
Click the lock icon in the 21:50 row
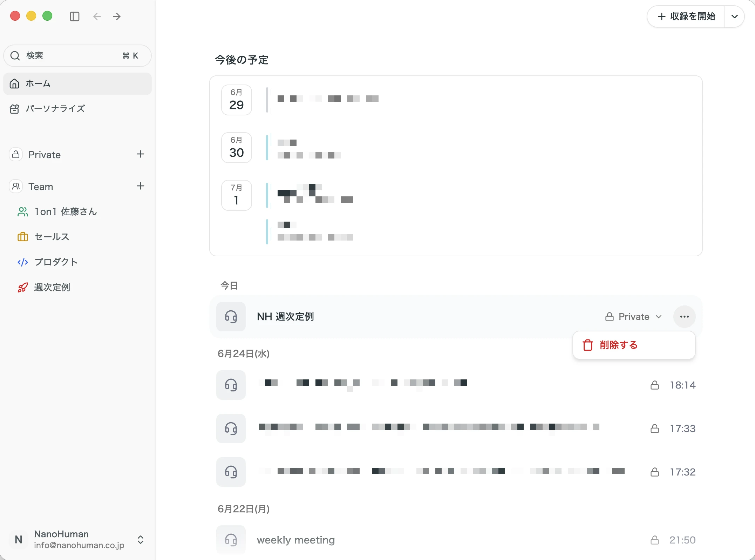click(655, 540)
